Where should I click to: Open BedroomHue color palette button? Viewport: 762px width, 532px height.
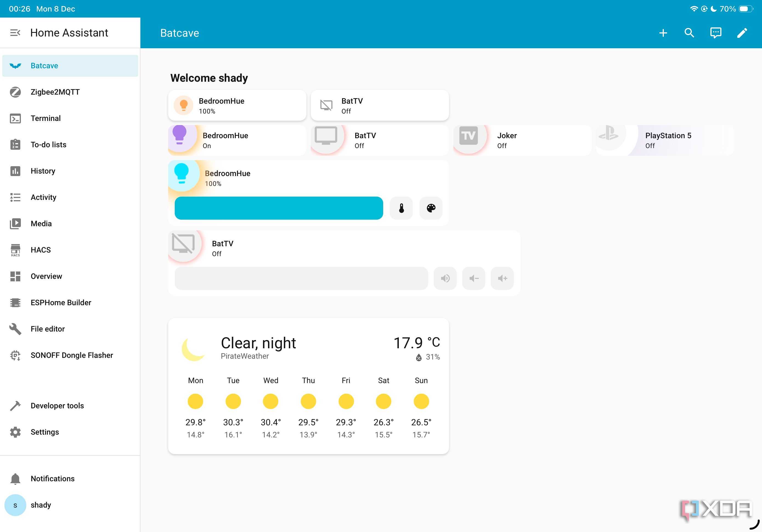pyautogui.click(x=431, y=208)
